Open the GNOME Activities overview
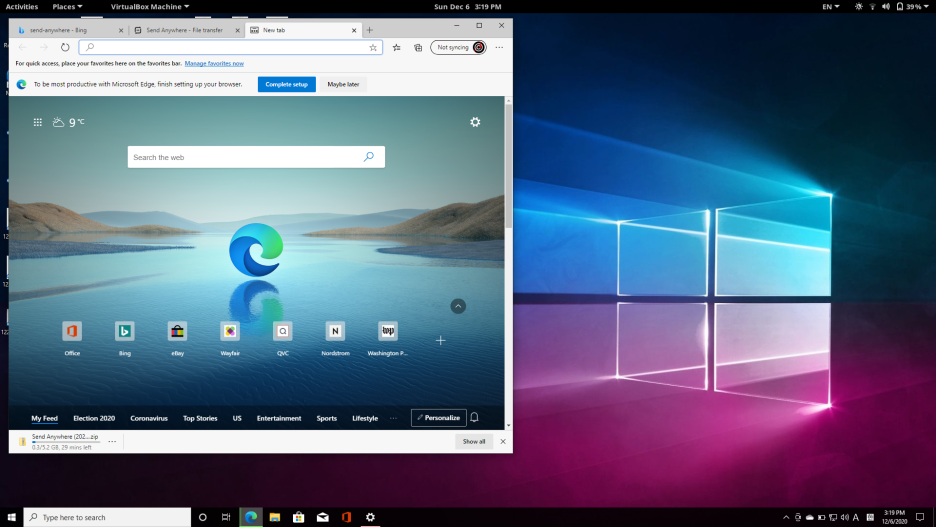 (21, 7)
